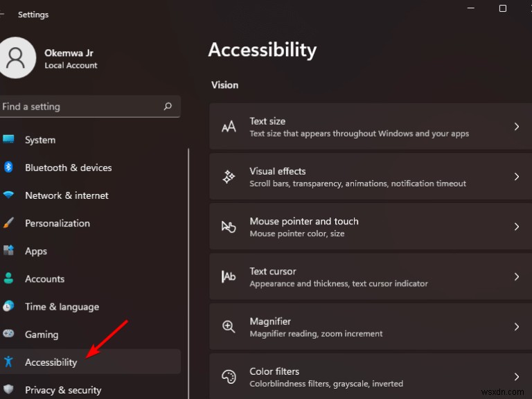Click the Accounts person icon in sidebar
The height and width of the screenshot is (399, 532).
coord(8,278)
